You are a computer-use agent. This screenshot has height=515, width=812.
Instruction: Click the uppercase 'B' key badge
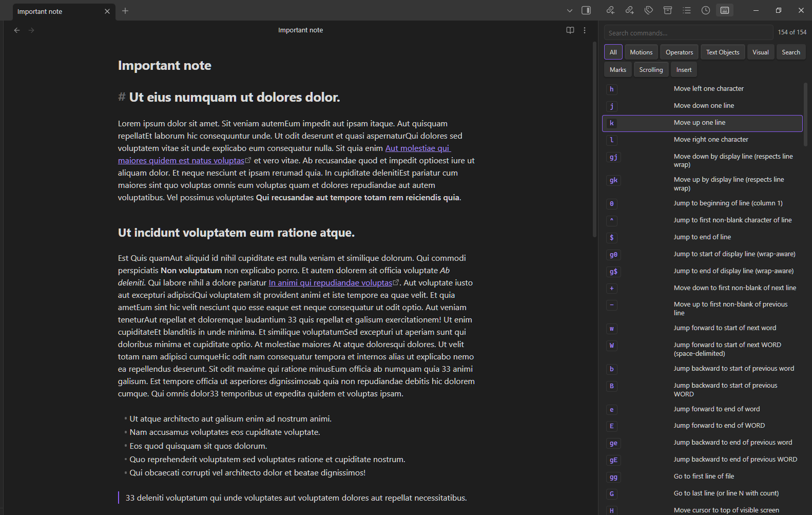click(x=611, y=386)
